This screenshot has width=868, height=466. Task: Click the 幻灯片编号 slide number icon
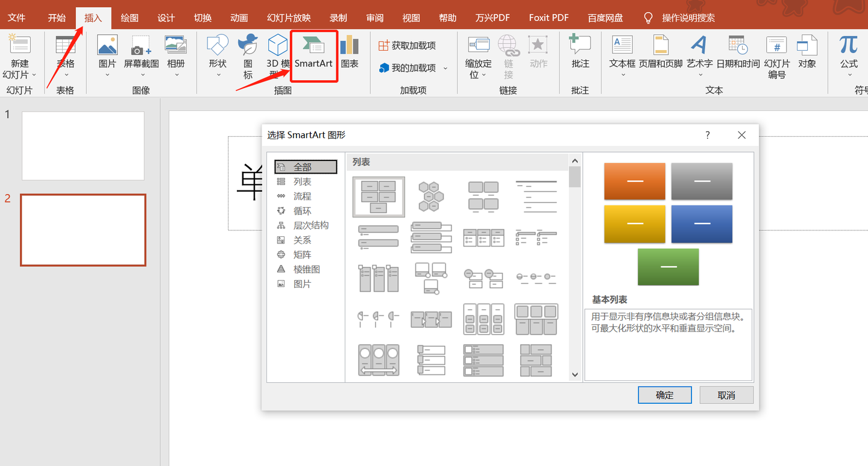[x=776, y=45]
